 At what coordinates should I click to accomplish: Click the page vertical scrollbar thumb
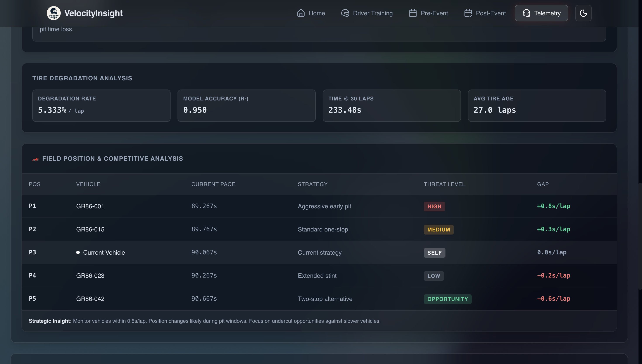click(640, 236)
